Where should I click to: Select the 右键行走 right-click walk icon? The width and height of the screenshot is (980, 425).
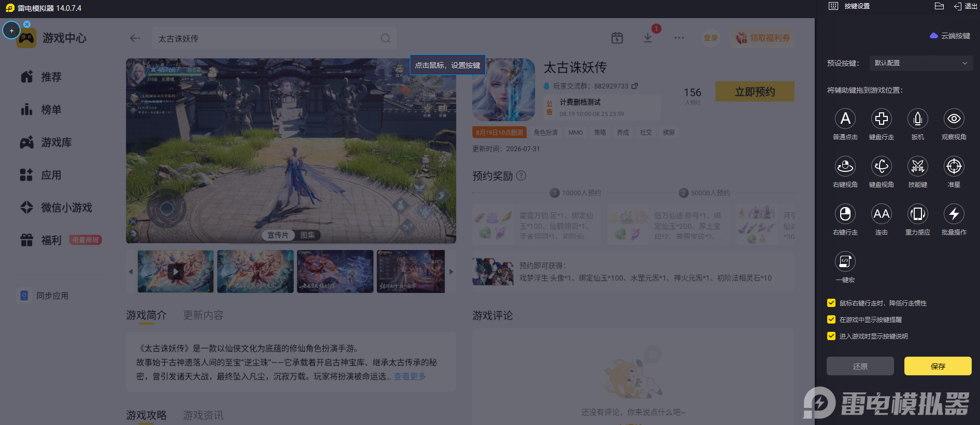click(x=845, y=214)
